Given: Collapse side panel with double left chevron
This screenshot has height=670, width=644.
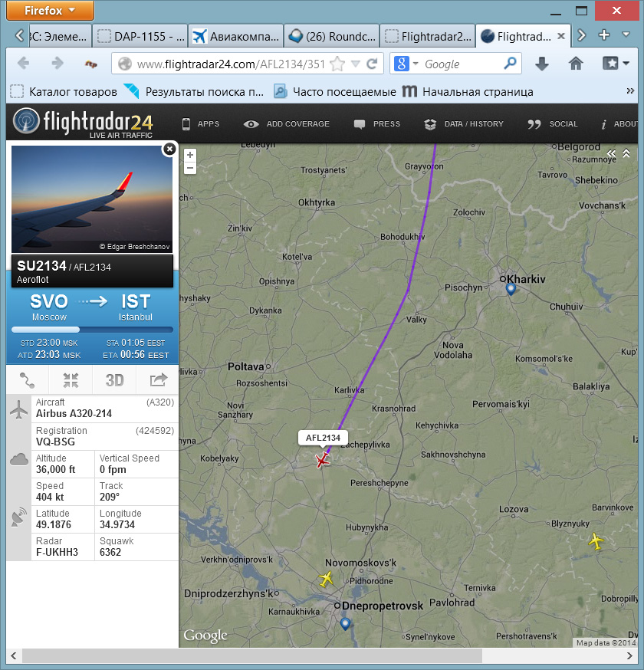Looking at the screenshot, I should [612, 153].
